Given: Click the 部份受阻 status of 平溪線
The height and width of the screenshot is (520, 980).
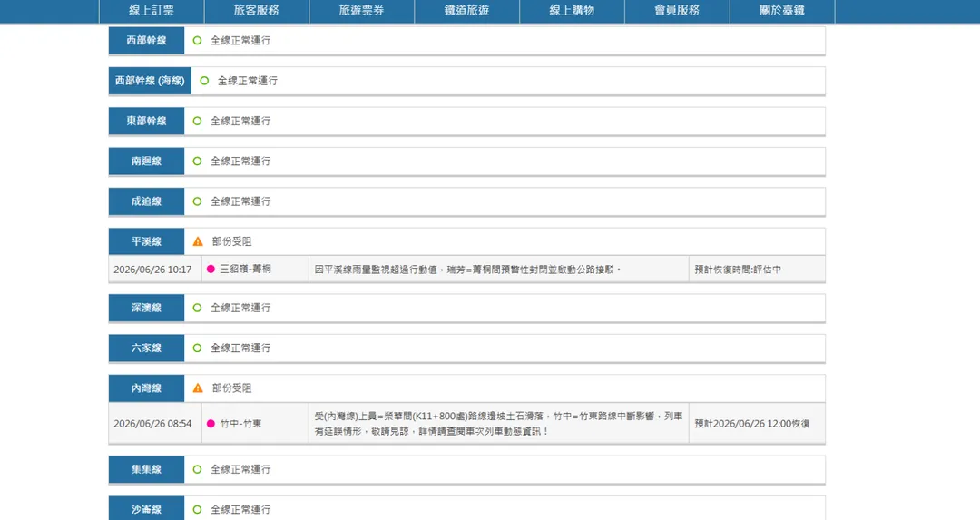Looking at the screenshot, I should [x=232, y=242].
